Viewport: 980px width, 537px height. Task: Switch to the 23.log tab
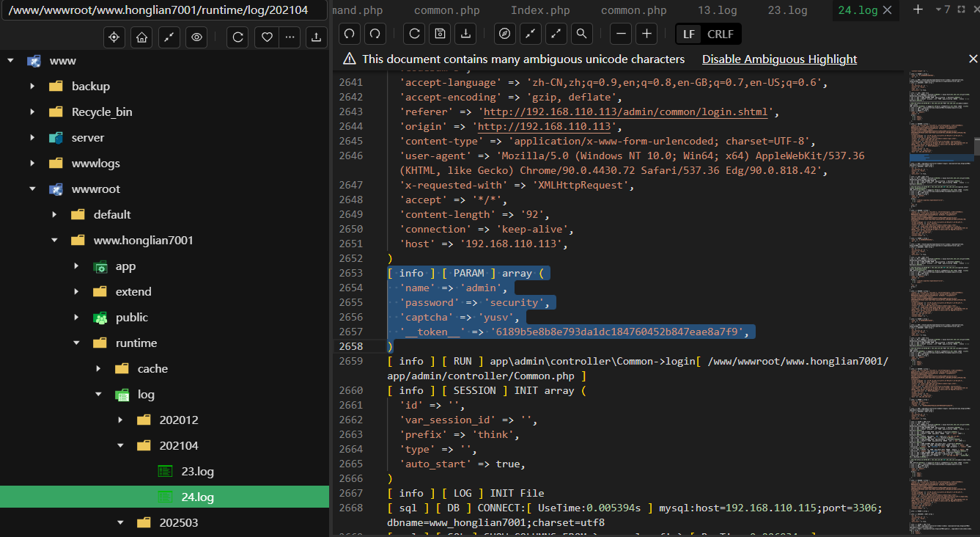point(787,10)
